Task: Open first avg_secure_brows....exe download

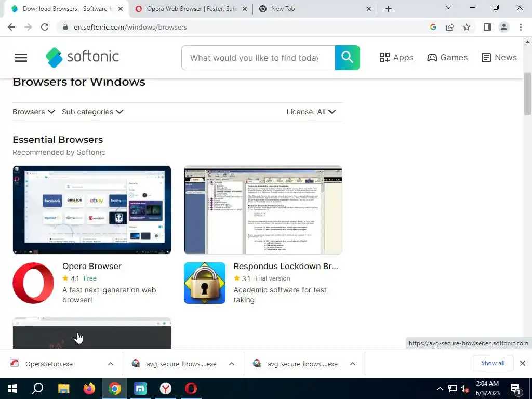Action: 181,364
